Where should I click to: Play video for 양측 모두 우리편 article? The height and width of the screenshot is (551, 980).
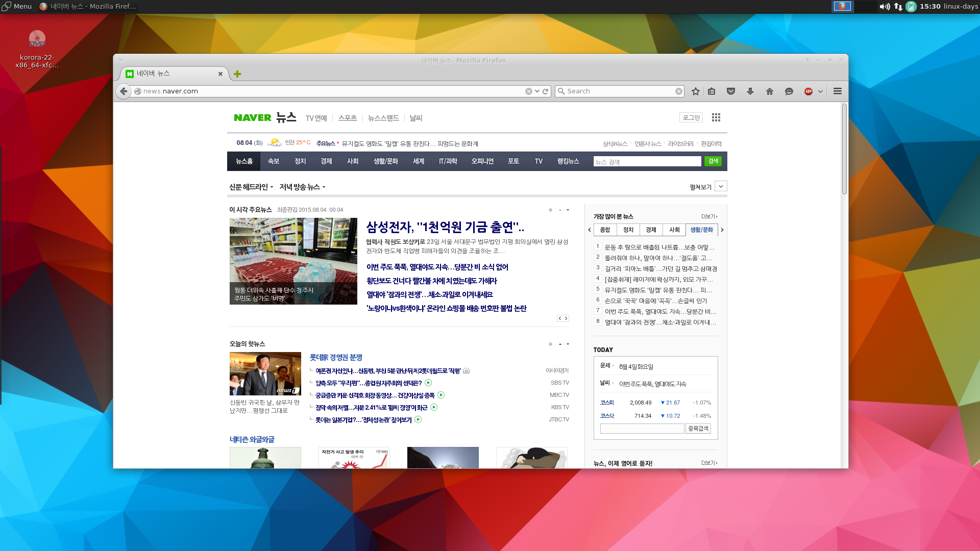click(429, 383)
